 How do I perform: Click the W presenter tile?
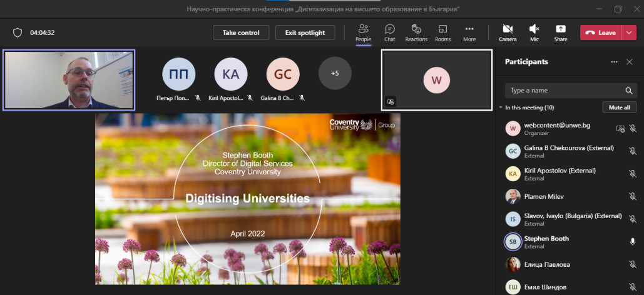[x=437, y=80]
